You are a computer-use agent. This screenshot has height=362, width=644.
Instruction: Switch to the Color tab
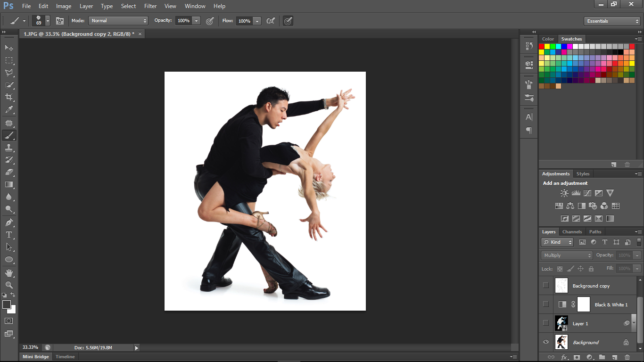548,39
